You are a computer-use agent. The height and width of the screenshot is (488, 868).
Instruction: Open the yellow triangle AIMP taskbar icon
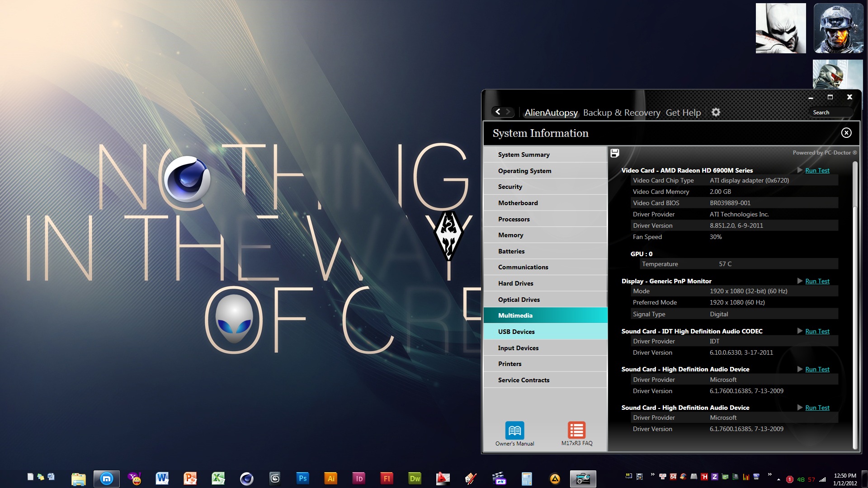(555, 479)
